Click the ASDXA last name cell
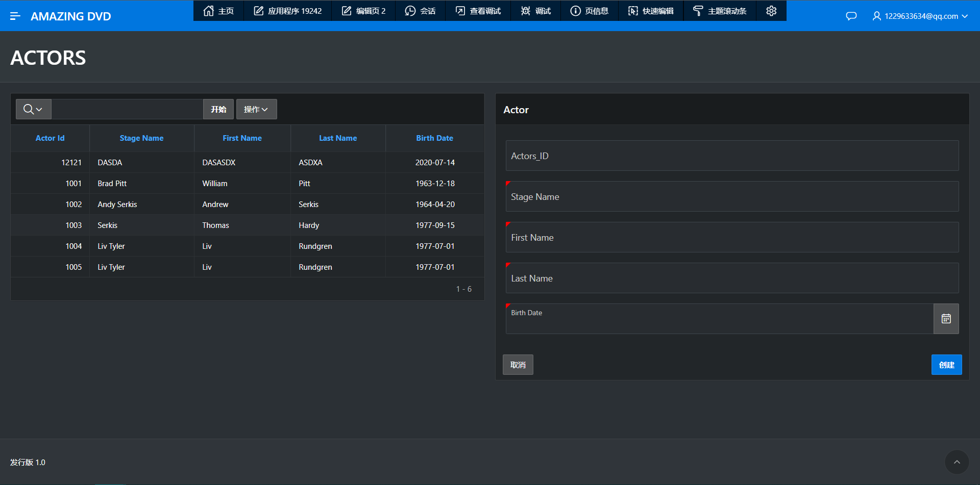Screen dimensions: 980x485 click(338, 163)
